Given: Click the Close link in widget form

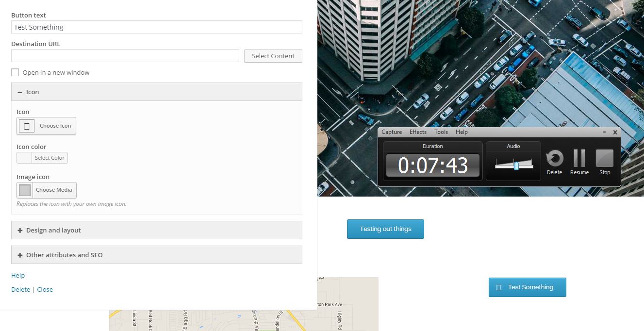Looking at the screenshot, I should click(45, 290).
